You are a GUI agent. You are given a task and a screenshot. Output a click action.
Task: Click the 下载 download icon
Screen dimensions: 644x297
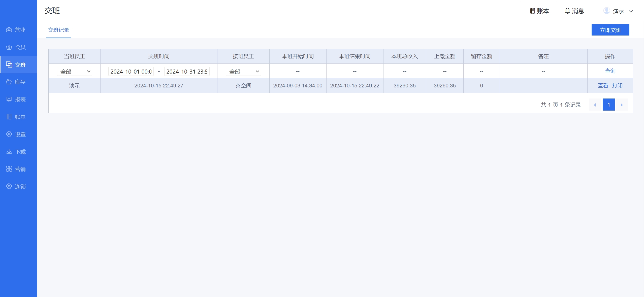[9, 152]
